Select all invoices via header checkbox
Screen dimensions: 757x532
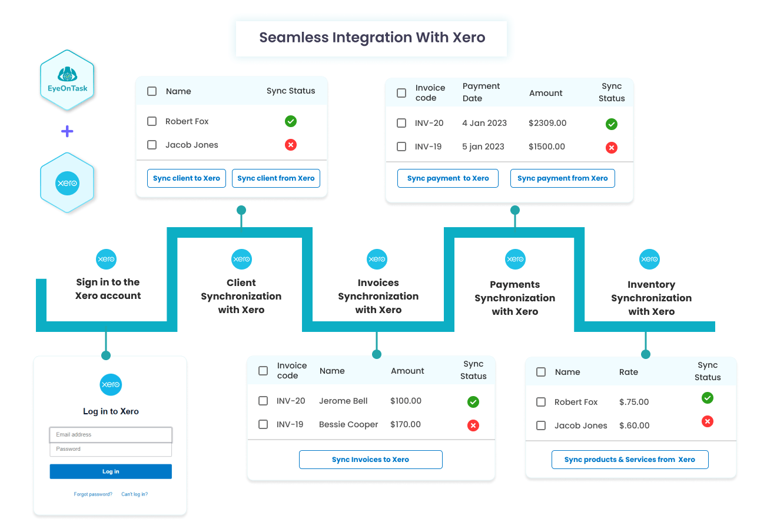(263, 371)
